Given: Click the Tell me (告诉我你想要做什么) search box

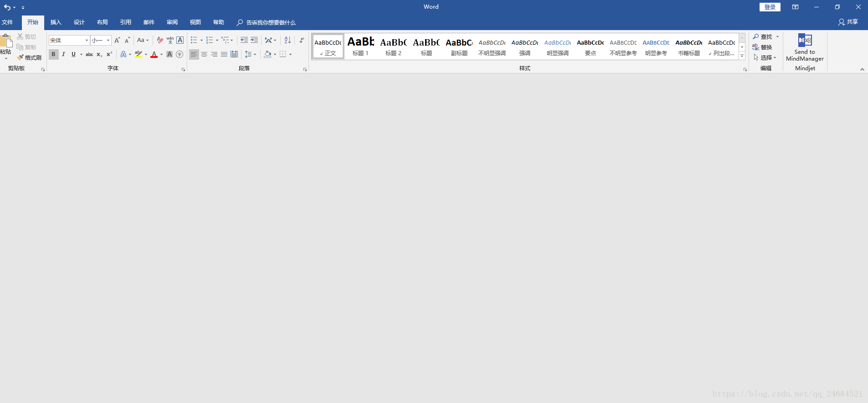Looking at the screenshot, I should tap(267, 22).
